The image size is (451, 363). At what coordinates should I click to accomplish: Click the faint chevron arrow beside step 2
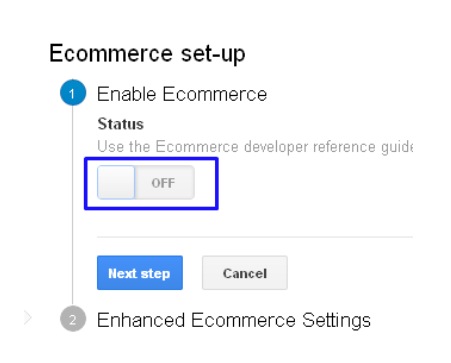click(28, 318)
